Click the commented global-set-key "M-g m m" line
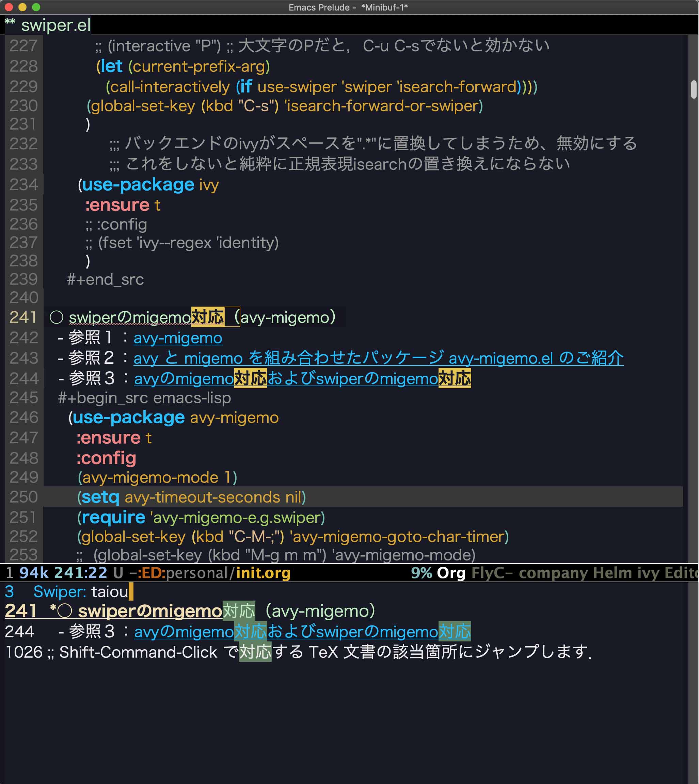 coord(276,555)
